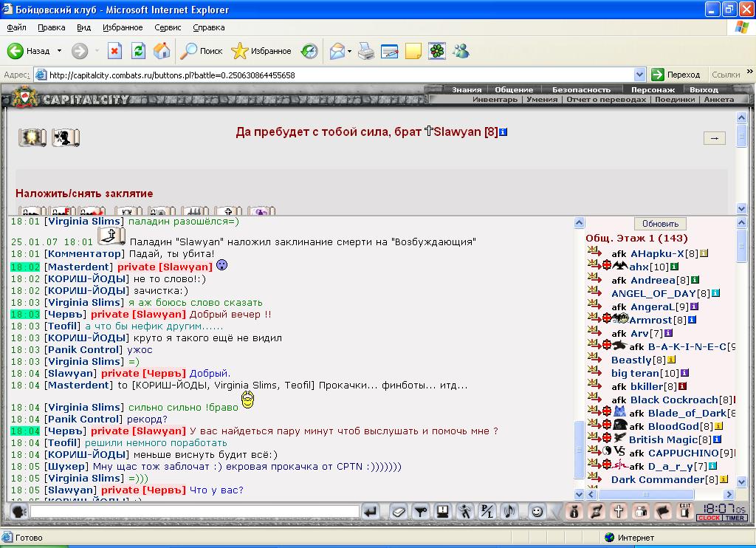Open the Персонаж game menu
The height and width of the screenshot is (548, 756).
coord(653,89)
